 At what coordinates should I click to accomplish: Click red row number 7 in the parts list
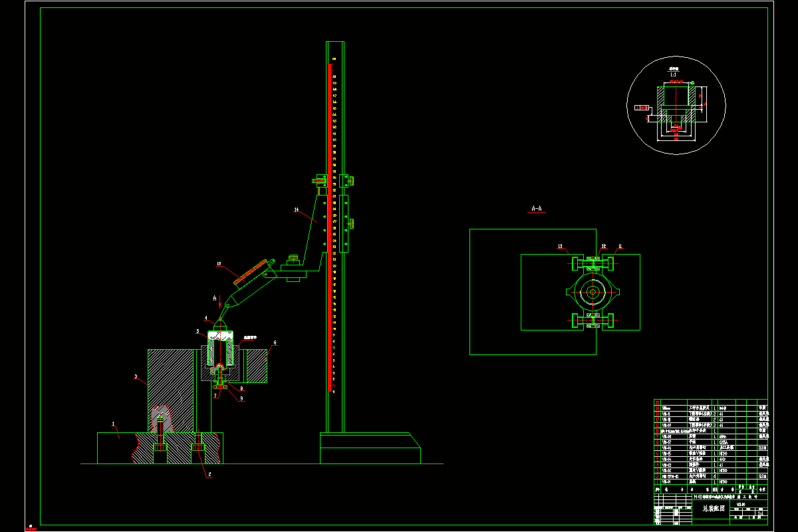point(657,448)
